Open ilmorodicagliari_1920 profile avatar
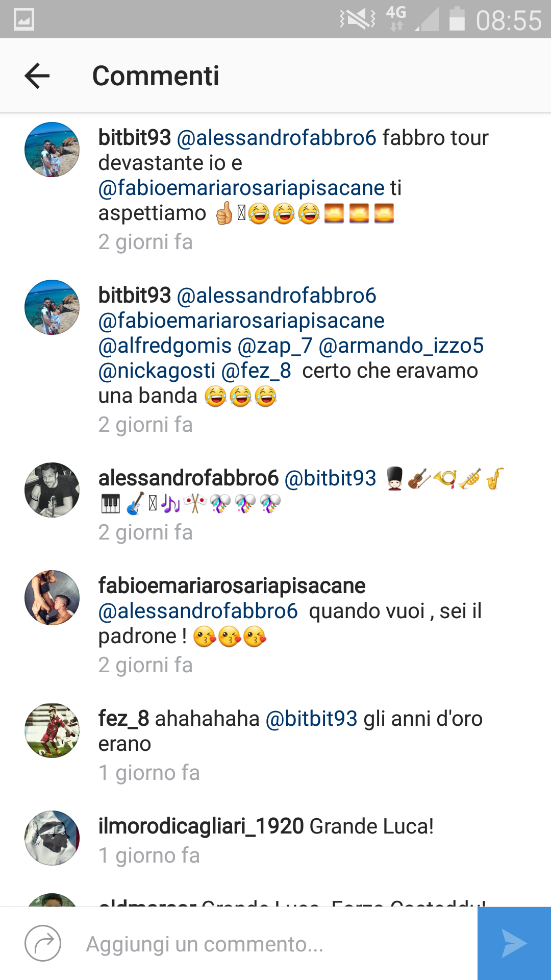Viewport: 551px width, 980px height. tap(52, 838)
